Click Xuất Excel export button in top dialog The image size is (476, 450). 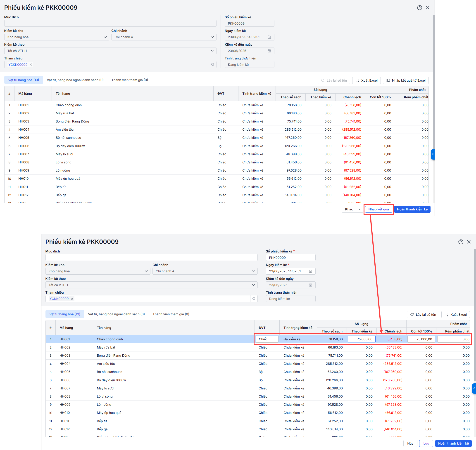pyautogui.click(x=366, y=80)
